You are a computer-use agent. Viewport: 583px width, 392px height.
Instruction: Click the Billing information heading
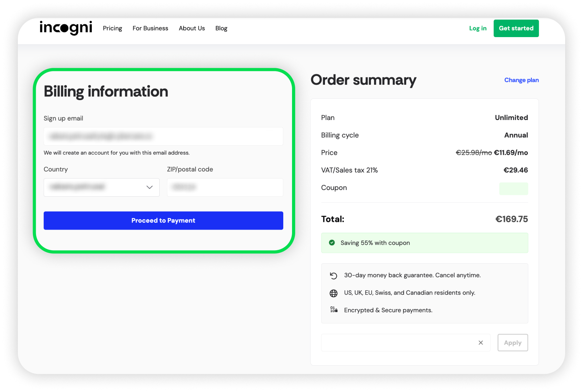(106, 92)
